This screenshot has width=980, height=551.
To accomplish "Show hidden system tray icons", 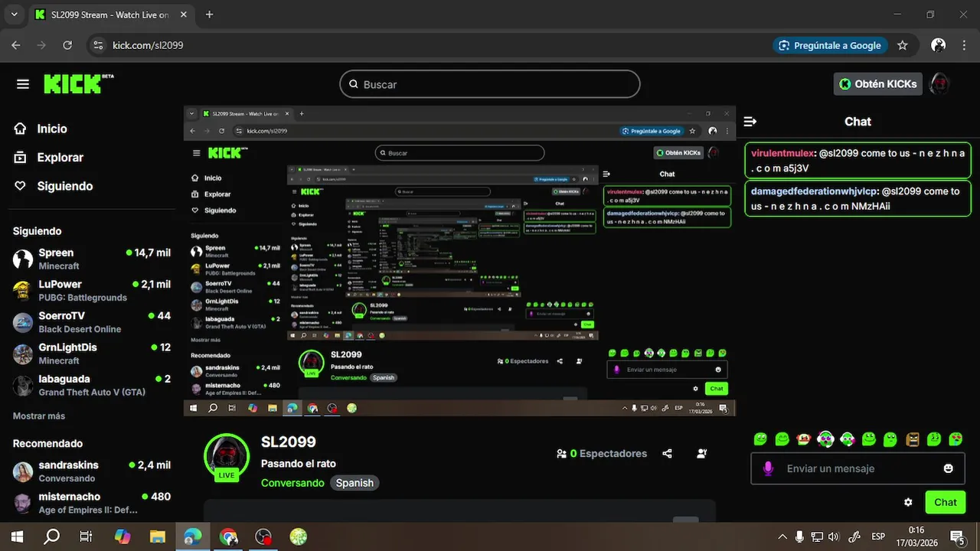I will [x=782, y=536].
